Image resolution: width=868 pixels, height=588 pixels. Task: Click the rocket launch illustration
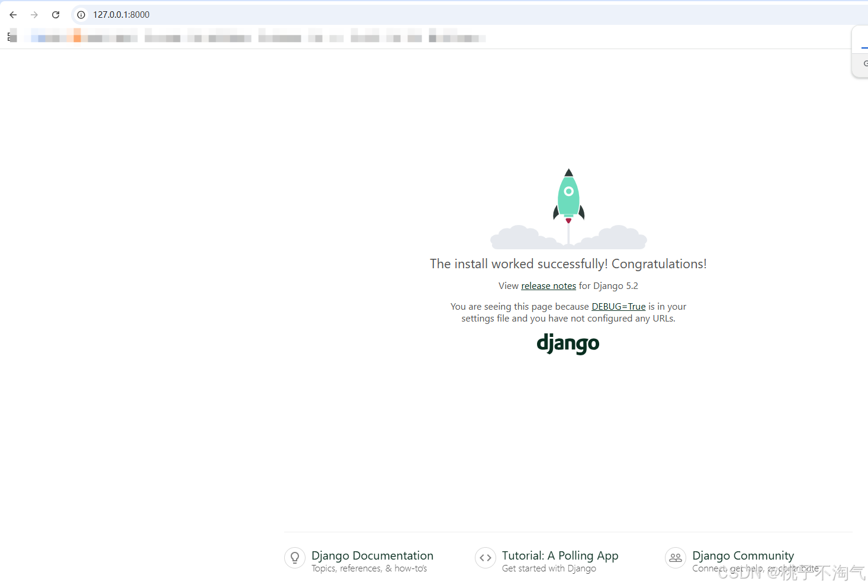pyautogui.click(x=568, y=208)
